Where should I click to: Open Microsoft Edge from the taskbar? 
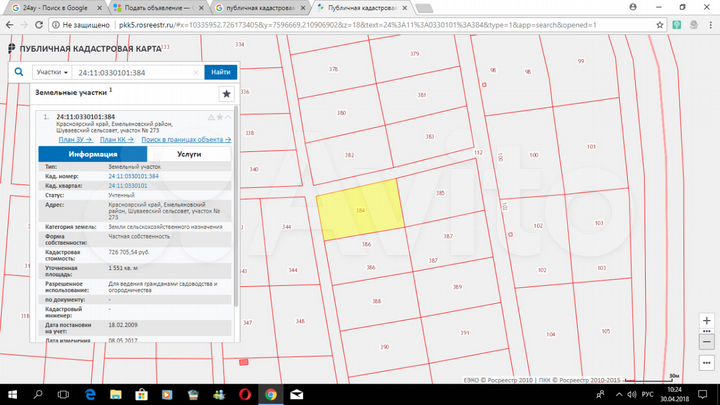(x=90, y=395)
